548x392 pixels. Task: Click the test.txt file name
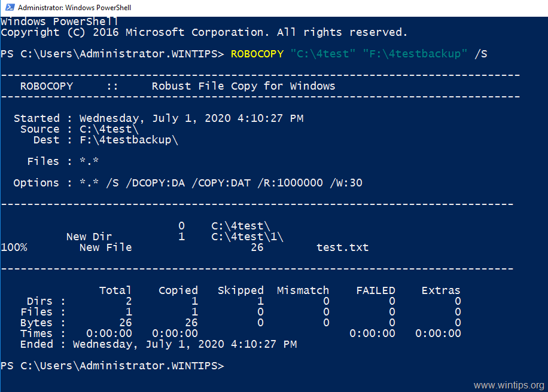[342, 247]
